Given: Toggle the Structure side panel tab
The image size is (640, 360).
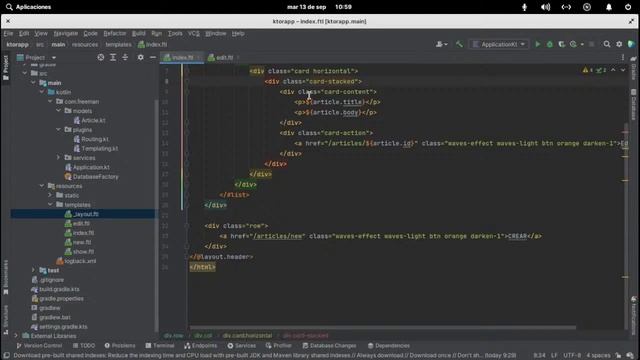Looking at the screenshot, I should [x=5, y=319].
